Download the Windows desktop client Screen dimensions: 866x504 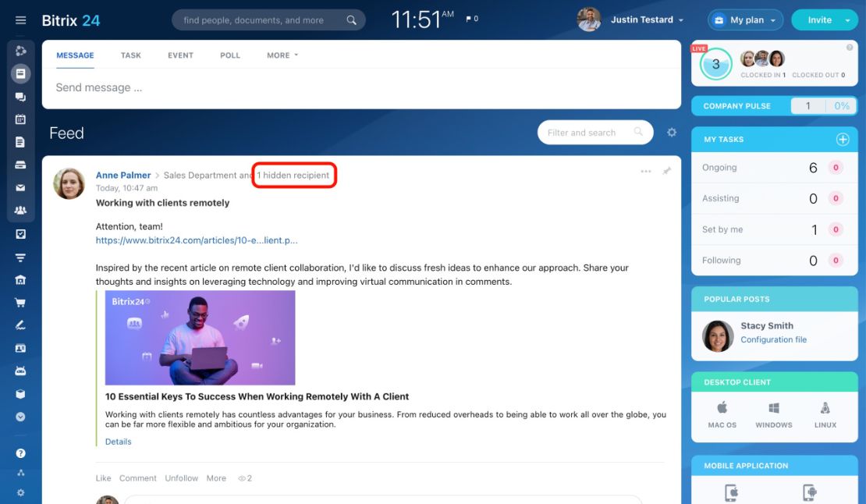coord(774,414)
